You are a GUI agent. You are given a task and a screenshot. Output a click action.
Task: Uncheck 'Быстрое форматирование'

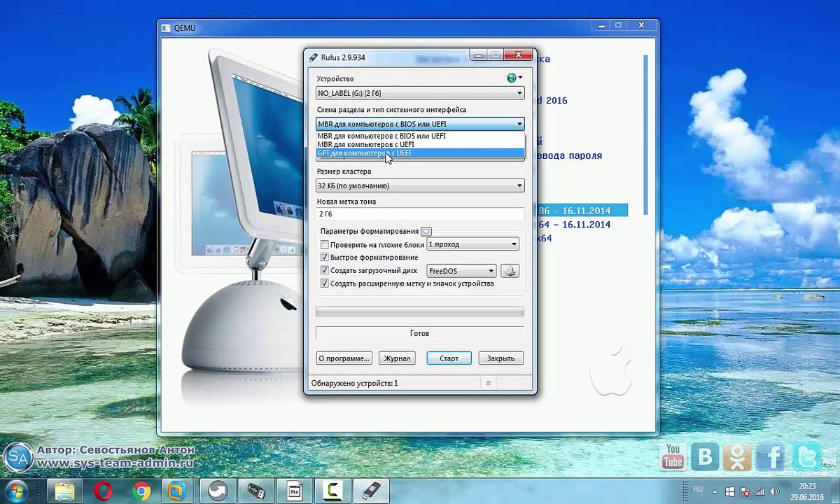324,258
